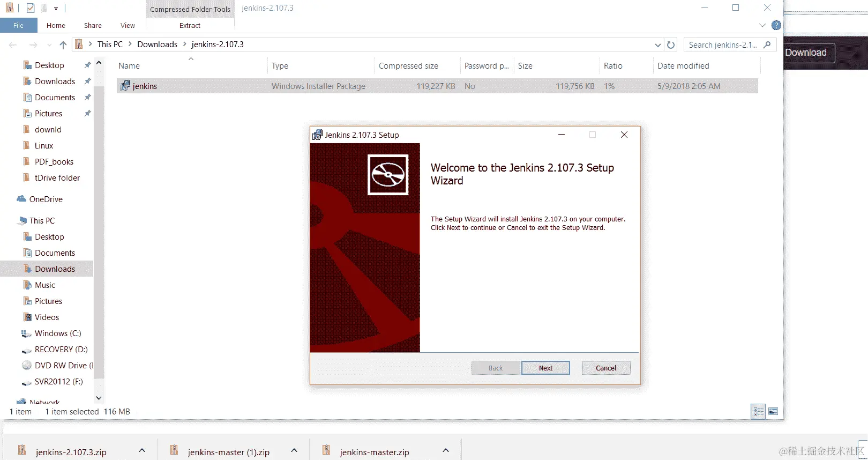Open recent locations dropdown arrow
Viewport: 868px width, 460px height.
point(49,45)
